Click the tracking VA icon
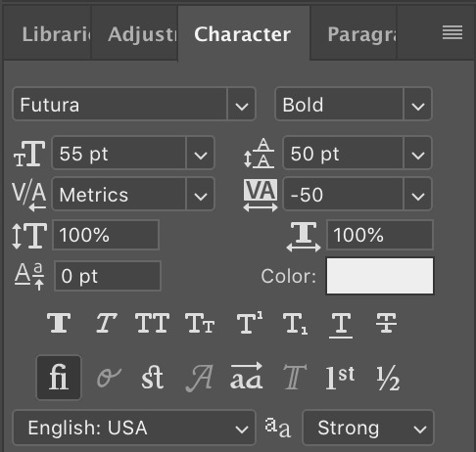This screenshot has height=452, width=476. (x=261, y=195)
